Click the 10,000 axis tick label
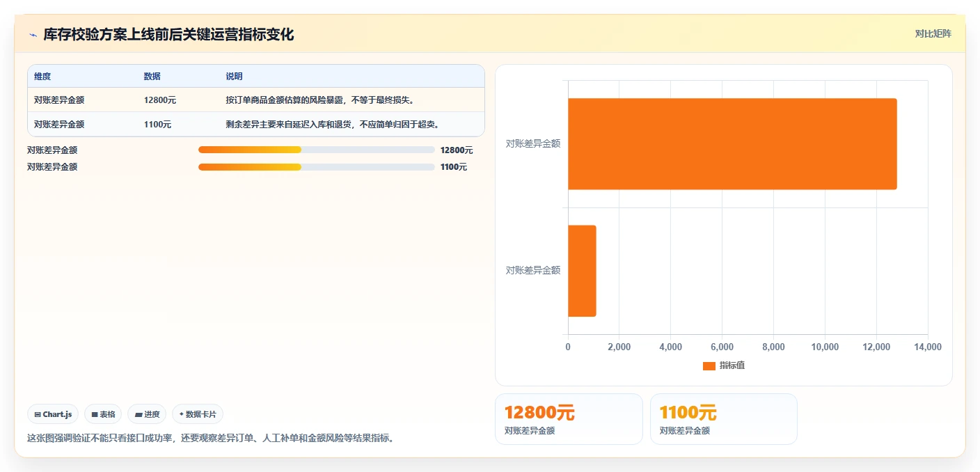980x472 pixels. (825, 347)
